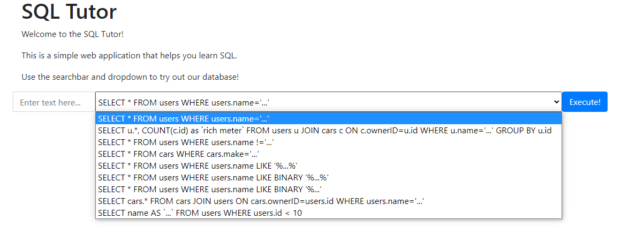
Task: Click 'Welcome to the SQL Tutor!' text
Action: point(72,34)
